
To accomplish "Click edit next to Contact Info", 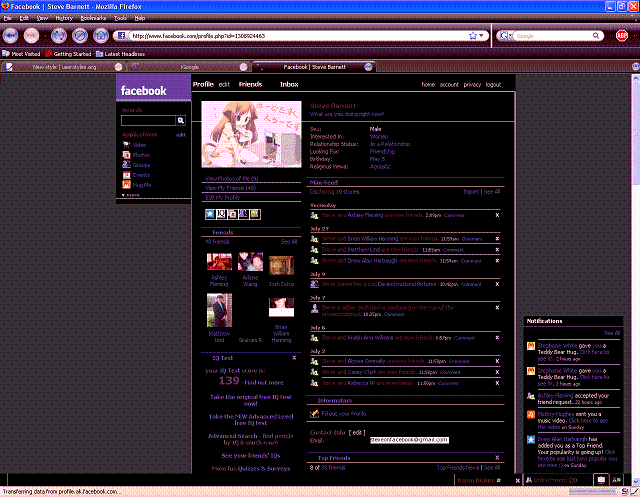I will (357, 433).
